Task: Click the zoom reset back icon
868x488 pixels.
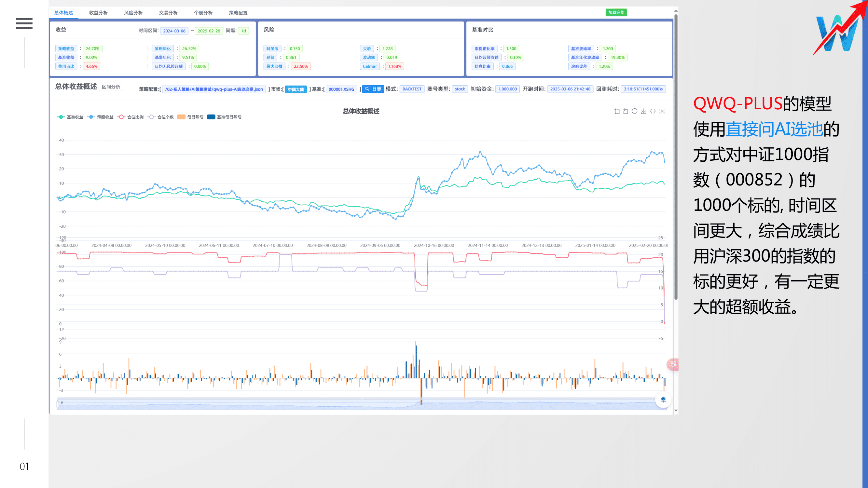Action: pos(626,111)
